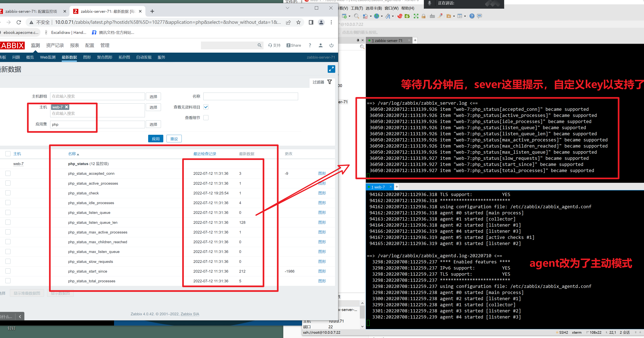Enable 查看细节 checkbox

coord(206,118)
